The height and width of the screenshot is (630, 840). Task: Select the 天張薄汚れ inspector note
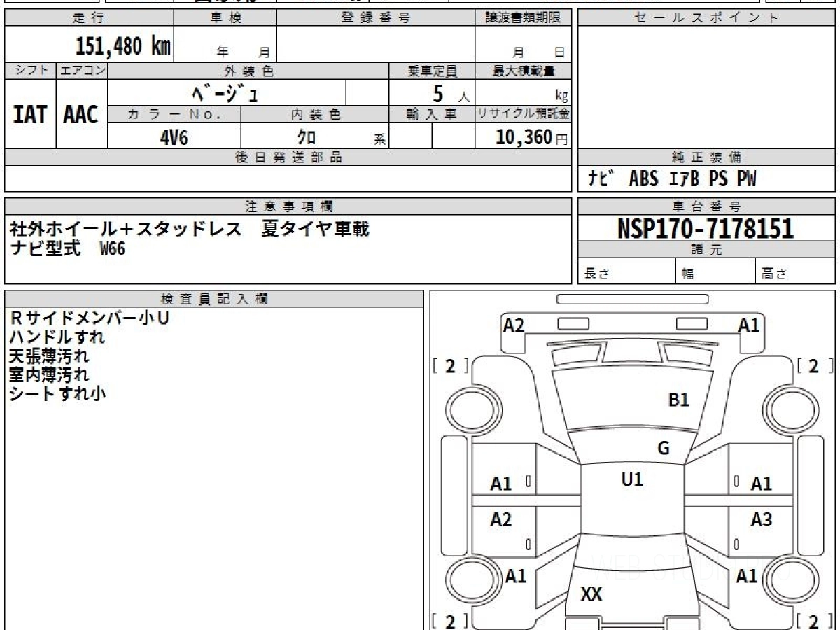[x=50, y=356]
